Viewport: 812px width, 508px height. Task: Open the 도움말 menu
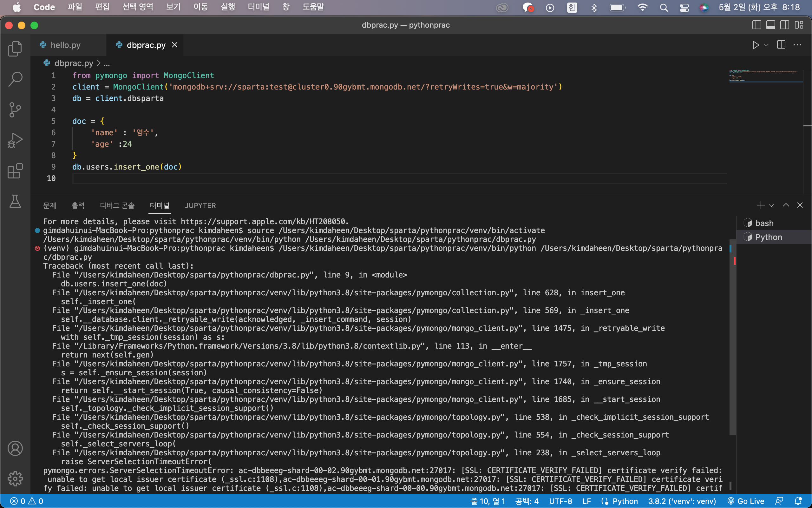coord(313,7)
